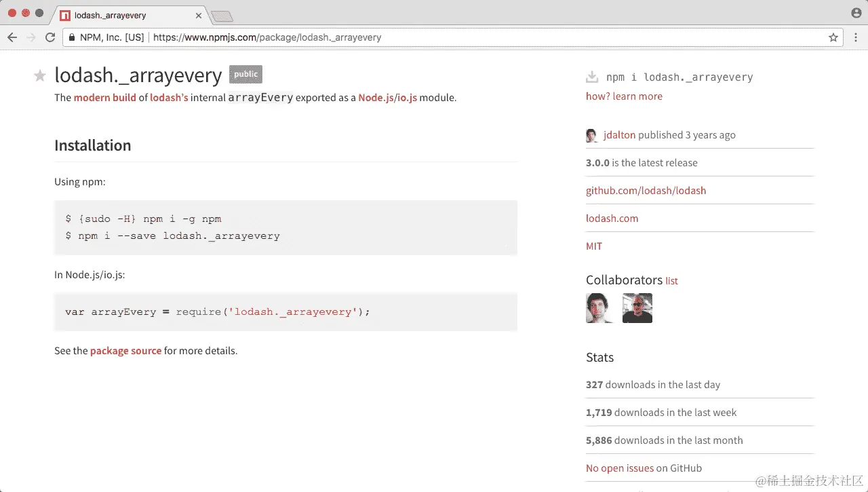Open the 'modern build' link

click(x=105, y=97)
